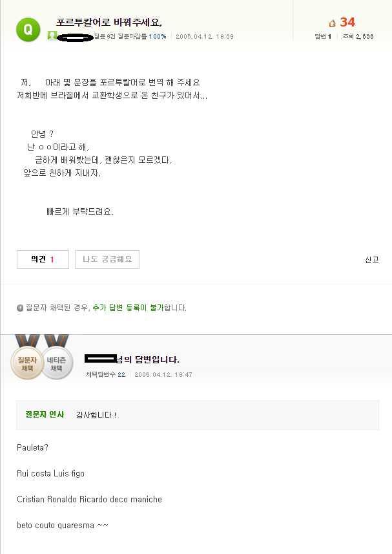
Task: Click the 질문자 채택 medal badge
Action: tap(27, 363)
